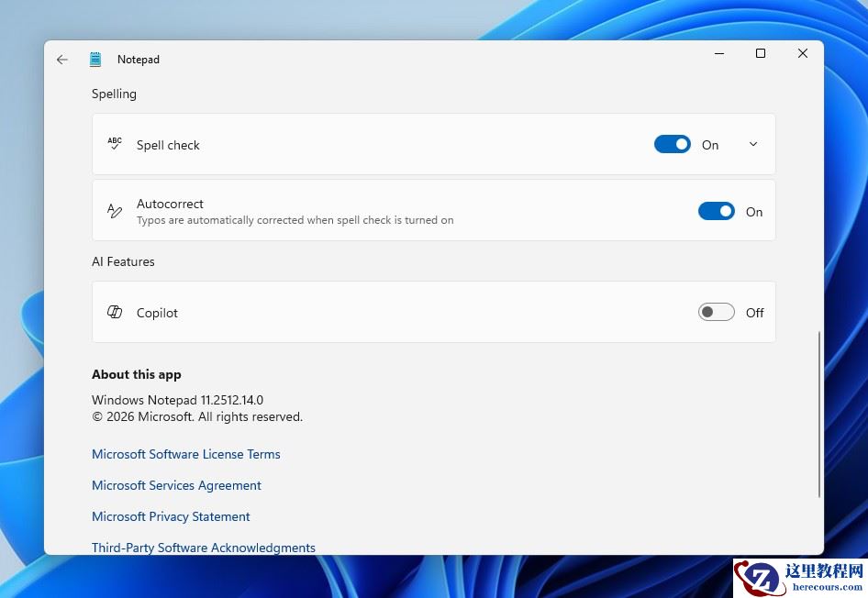Go back using the back arrow
868x598 pixels.
coord(62,60)
